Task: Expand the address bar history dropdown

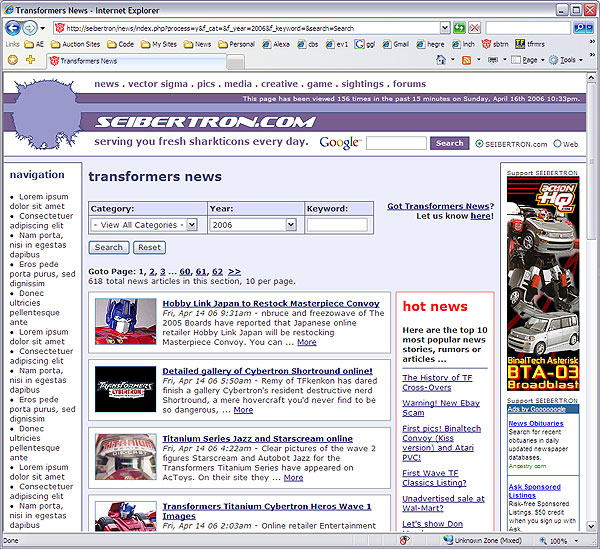Action: [x=445, y=28]
